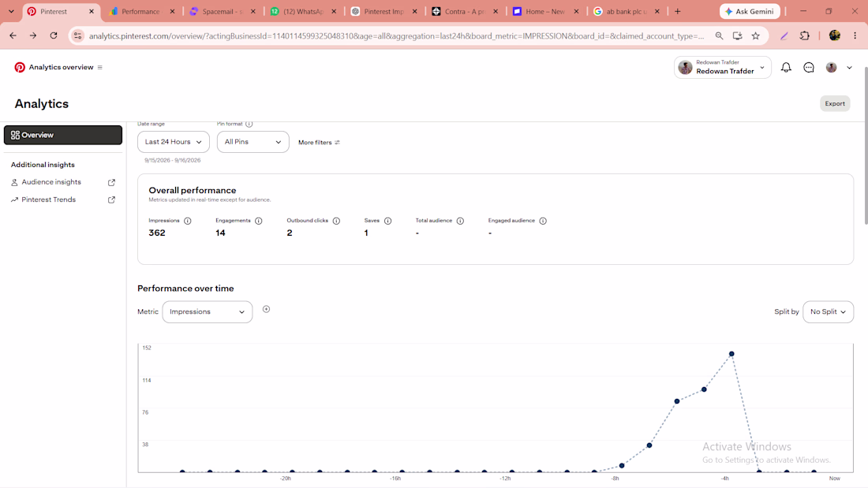Click the Ask Gemini button
868x488 pixels.
(750, 11)
